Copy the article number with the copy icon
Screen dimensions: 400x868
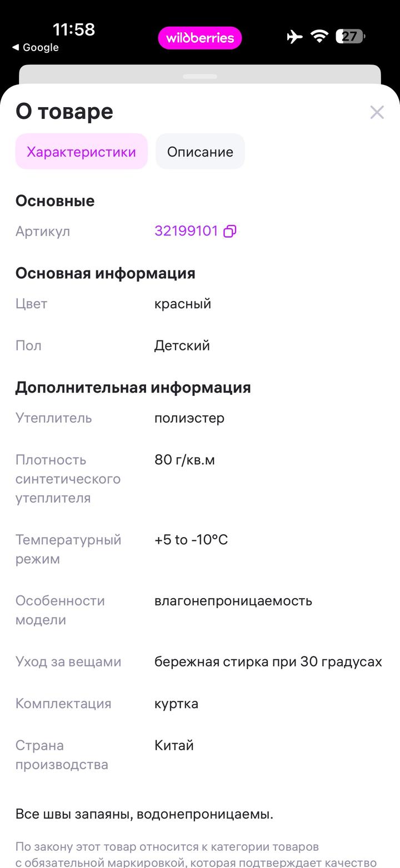(229, 231)
